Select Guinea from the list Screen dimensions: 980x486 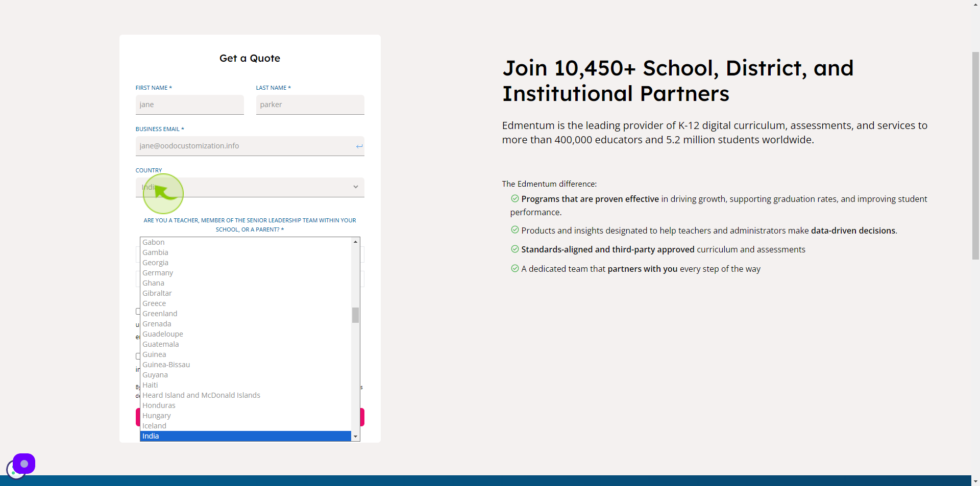coord(246,354)
